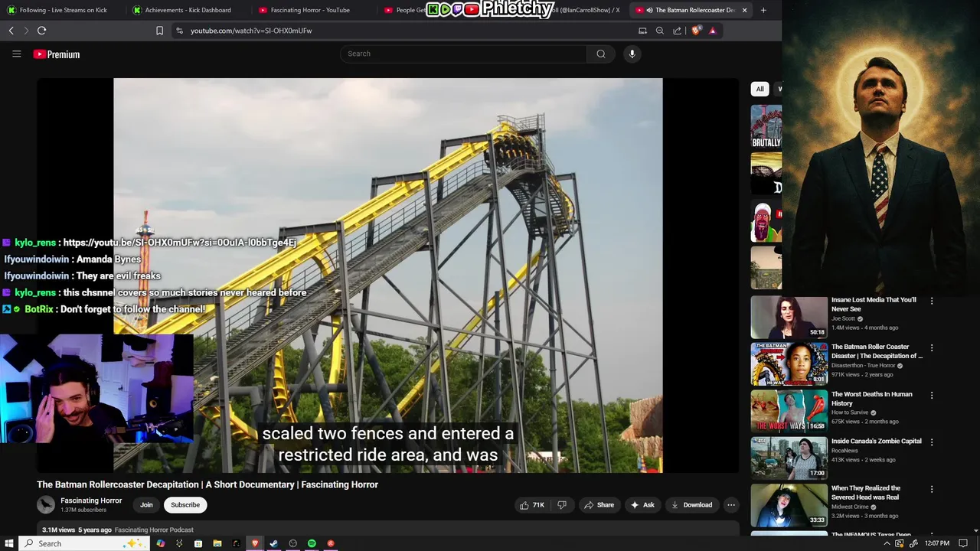This screenshot has height=551, width=980.
Task: Start voice search with microphone icon
Action: pyautogui.click(x=632, y=54)
